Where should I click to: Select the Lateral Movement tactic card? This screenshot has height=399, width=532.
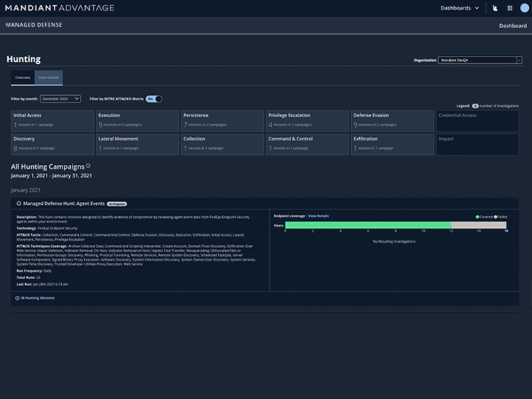click(138, 144)
